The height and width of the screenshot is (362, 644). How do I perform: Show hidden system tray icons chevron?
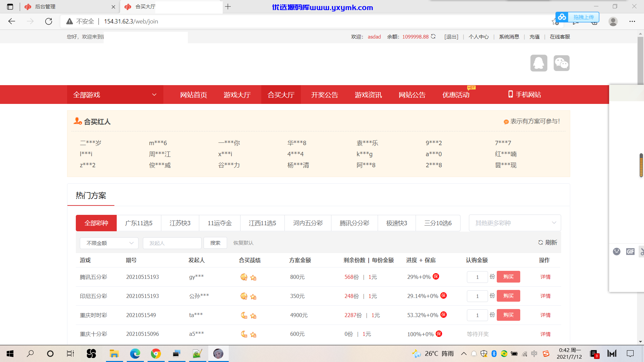pos(464,354)
